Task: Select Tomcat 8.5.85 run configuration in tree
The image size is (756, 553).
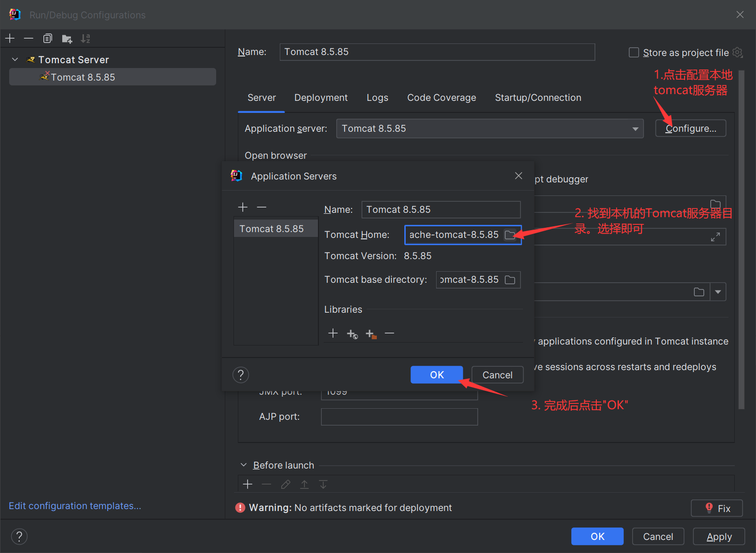Action: (x=112, y=77)
